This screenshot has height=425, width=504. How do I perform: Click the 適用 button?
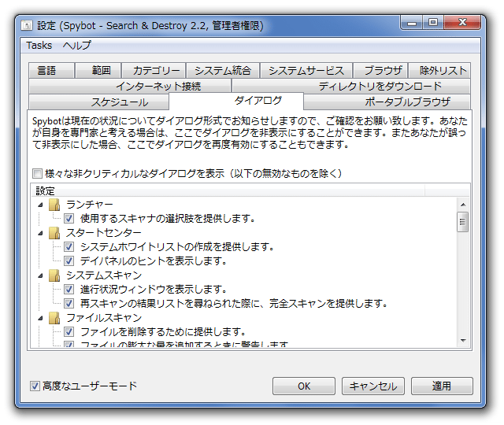(442, 386)
